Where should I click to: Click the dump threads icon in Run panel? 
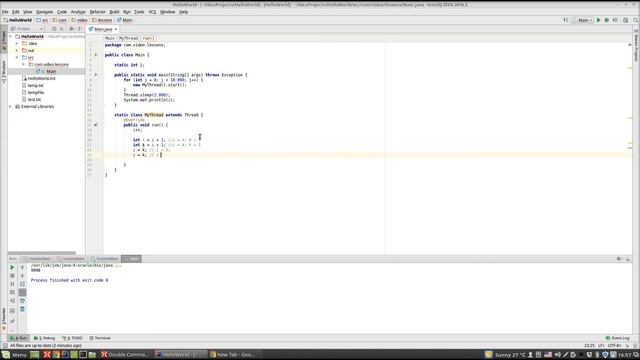tap(12, 293)
